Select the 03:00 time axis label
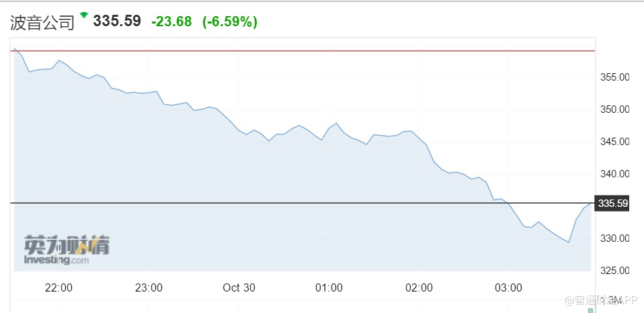 coord(508,287)
